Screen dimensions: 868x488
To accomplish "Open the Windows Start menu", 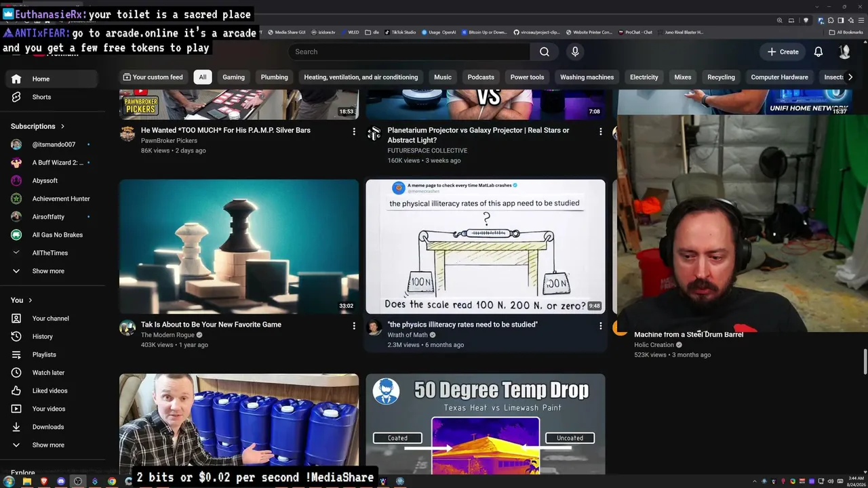I will point(9,481).
